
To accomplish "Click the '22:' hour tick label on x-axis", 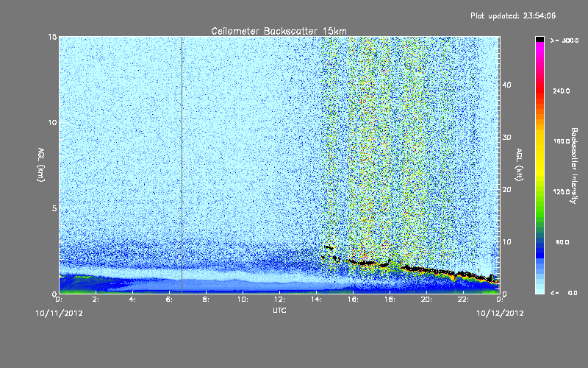I will coord(463,300).
